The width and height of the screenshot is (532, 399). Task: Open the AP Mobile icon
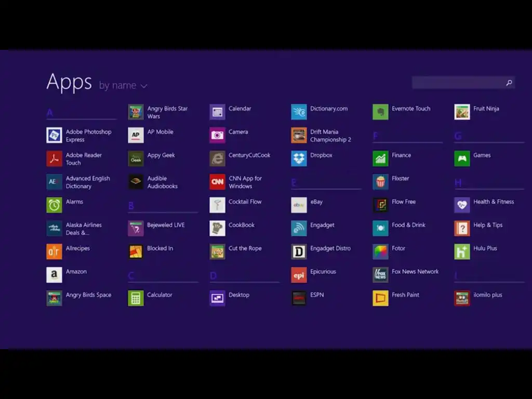[136, 136]
